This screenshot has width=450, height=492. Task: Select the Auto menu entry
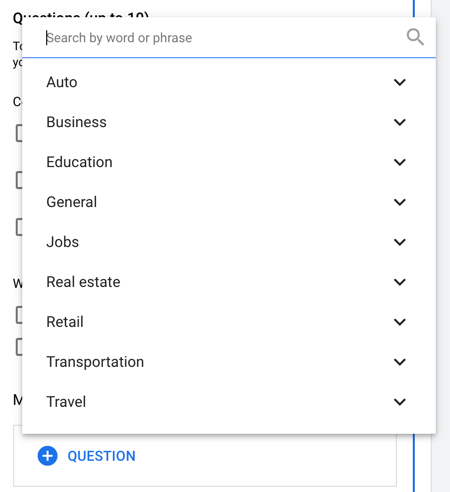click(x=229, y=82)
